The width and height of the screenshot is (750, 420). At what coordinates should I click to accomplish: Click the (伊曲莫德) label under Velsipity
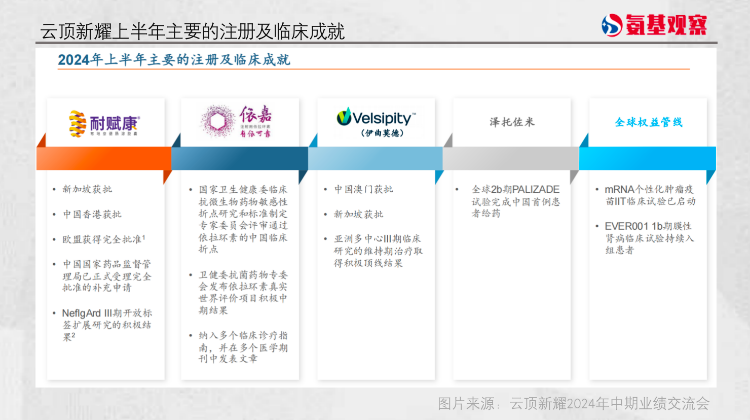(x=382, y=133)
